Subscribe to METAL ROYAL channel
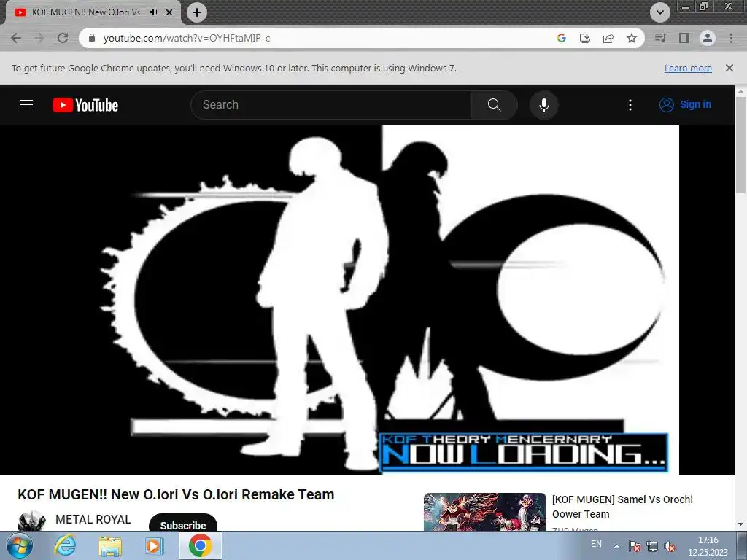Screen dimensions: 747x560 click(x=183, y=524)
